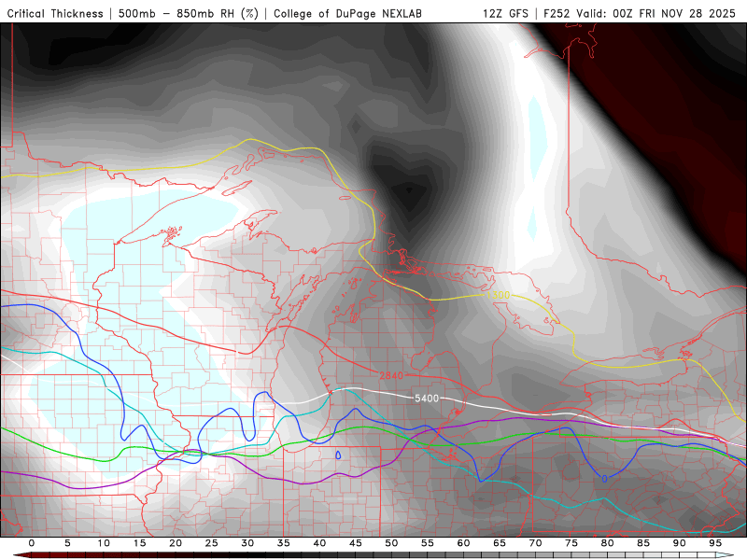Click the "50" tick on the humidity scale

tap(391, 543)
